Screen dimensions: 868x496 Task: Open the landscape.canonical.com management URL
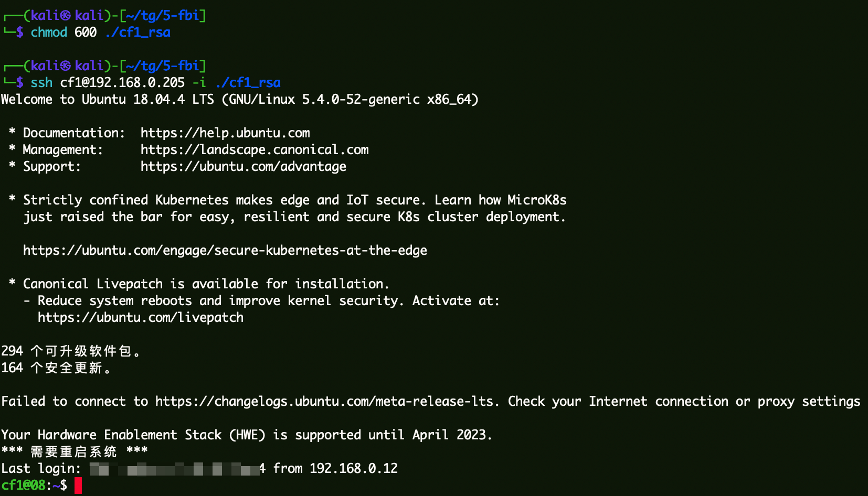pos(255,150)
